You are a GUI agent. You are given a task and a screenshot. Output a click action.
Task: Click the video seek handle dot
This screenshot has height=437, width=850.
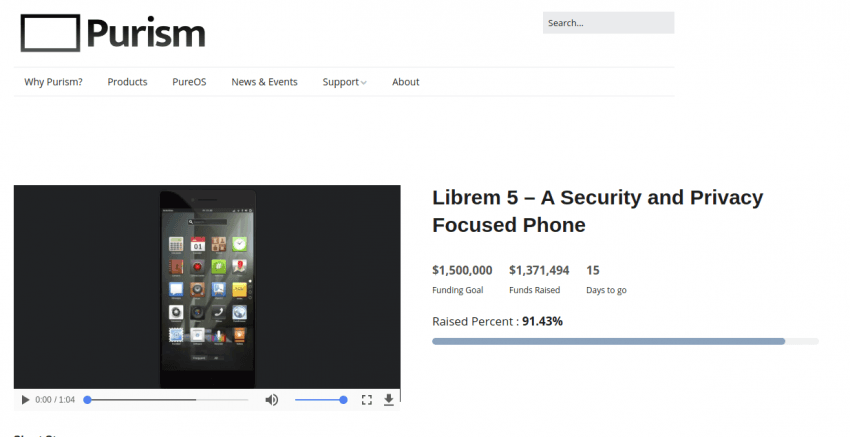pos(87,400)
